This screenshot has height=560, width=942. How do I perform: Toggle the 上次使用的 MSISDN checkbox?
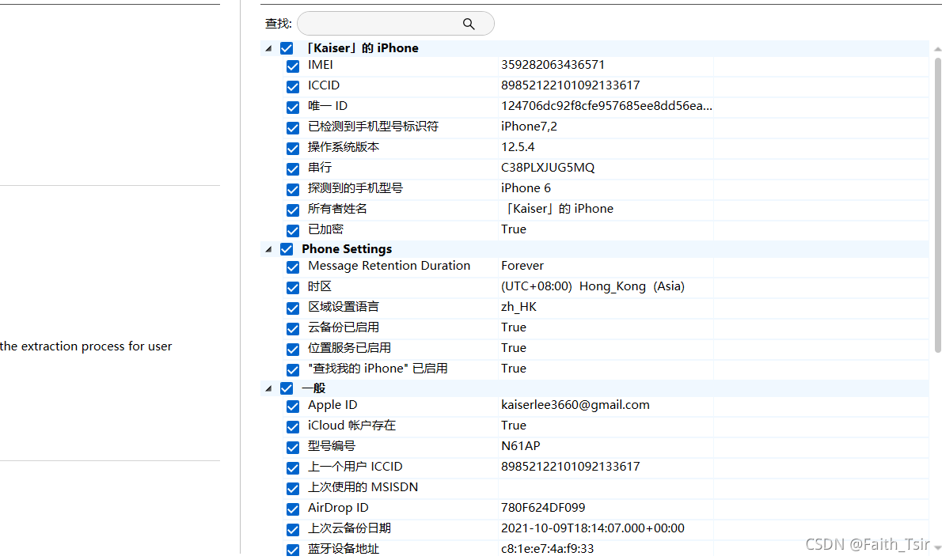pyautogui.click(x=293, y=489)
